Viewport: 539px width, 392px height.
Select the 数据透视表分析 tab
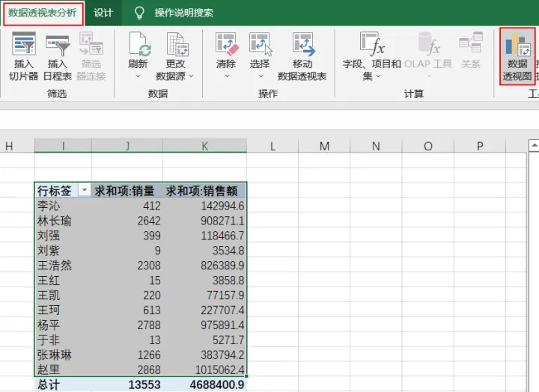(42, 13)
